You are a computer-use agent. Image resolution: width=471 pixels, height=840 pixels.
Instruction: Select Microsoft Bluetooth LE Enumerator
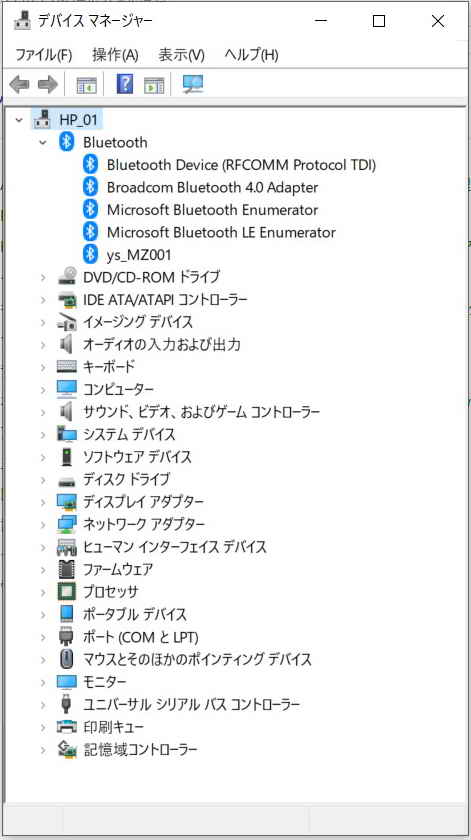click(221, 232)
